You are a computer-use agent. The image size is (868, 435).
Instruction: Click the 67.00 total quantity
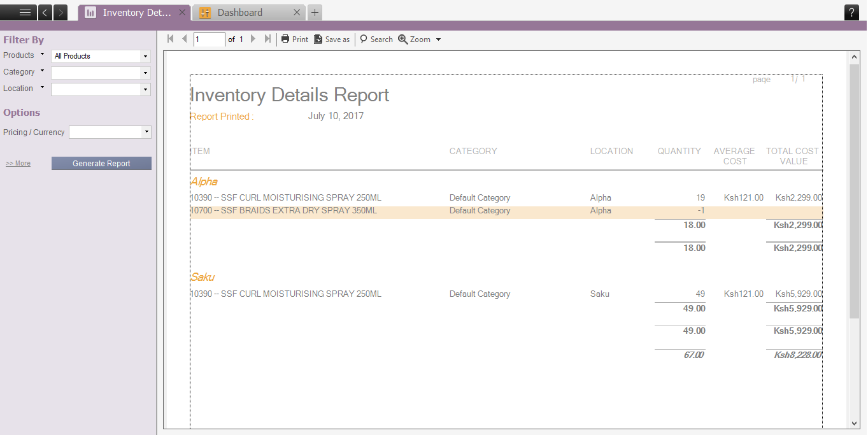click(694, 355)
